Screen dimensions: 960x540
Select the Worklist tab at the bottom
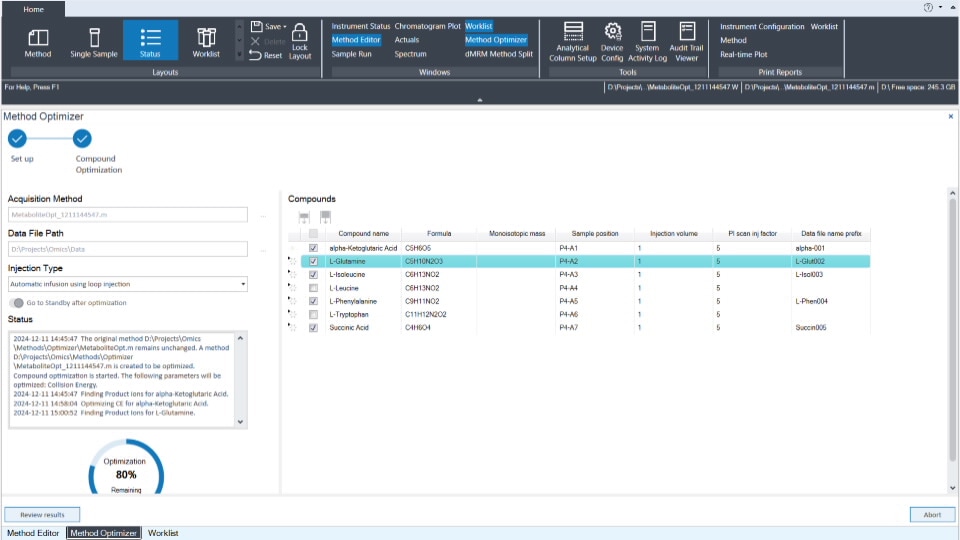[x=163, y=533]
